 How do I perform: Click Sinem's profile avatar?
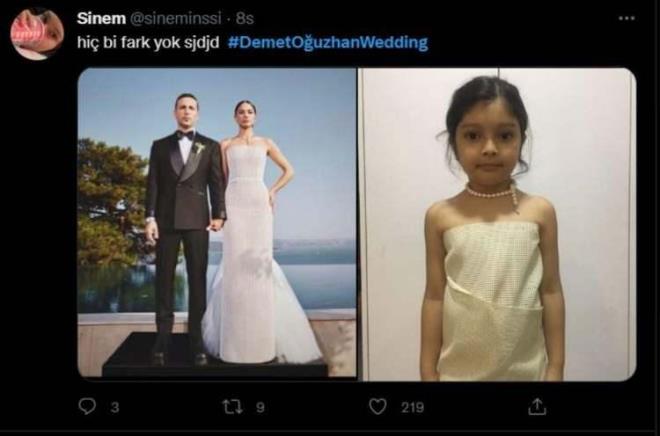pos(37,33)
